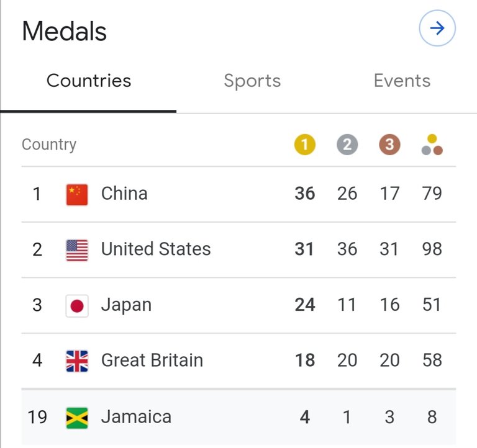The image size is (477, 448).
Task: Open full medals table via arrow button
Action: pyautogui.click(x=437, y=29)
